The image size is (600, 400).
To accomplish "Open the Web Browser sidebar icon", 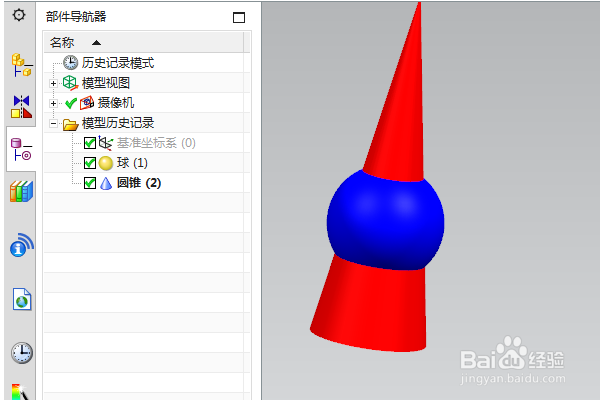I will point(22,299).
